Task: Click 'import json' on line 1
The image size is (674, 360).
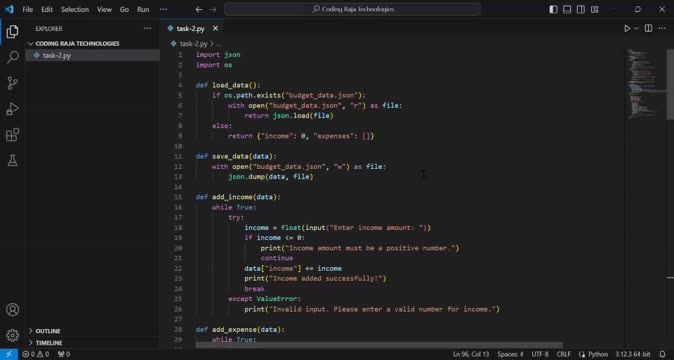Action: pyautogui.click(x=218, y=55)
